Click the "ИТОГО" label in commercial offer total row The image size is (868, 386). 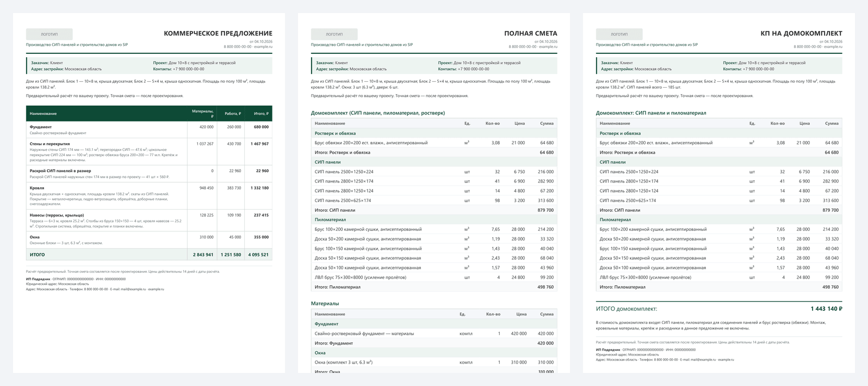pyautogui.click(x=38, y=255)
